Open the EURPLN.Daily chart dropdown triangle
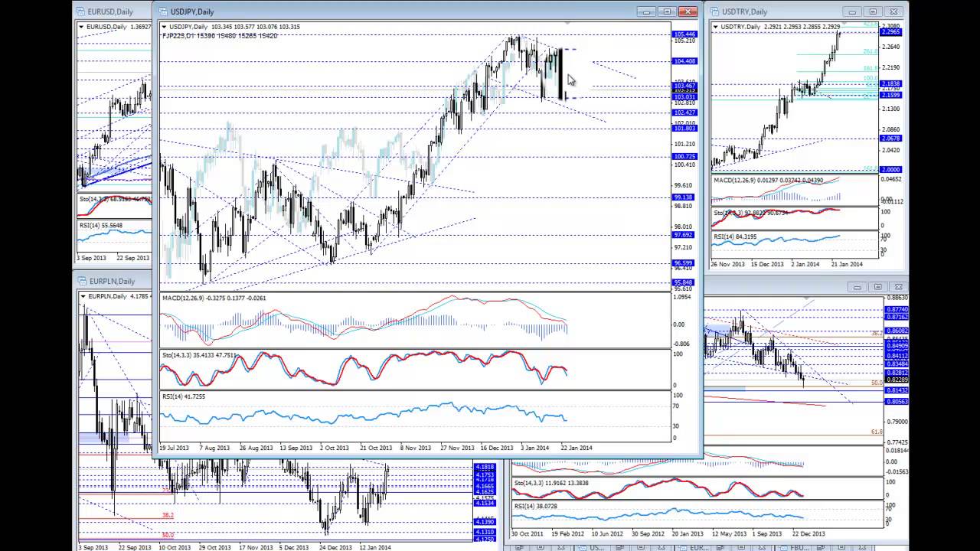 tap(83, 297)
